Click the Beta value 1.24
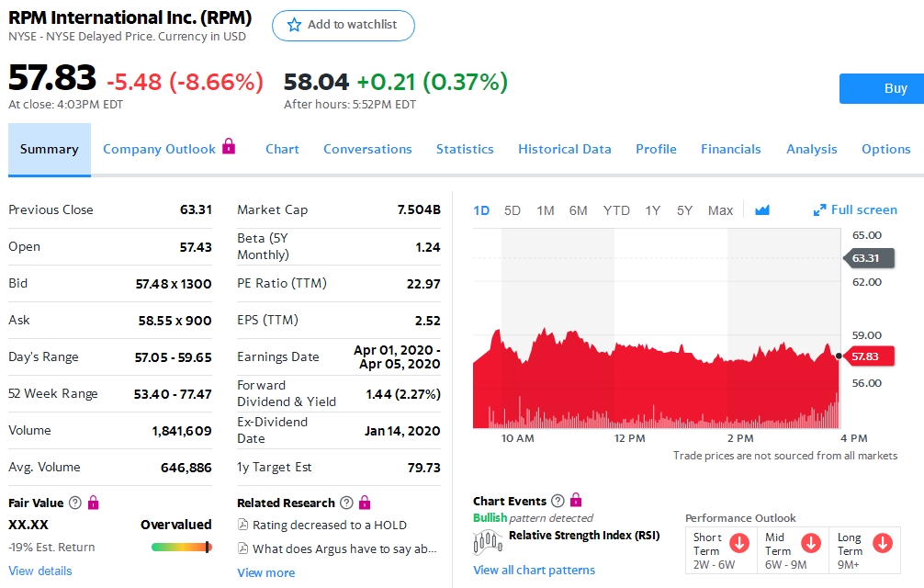The width and height of the screenshot is (924, 588). click(x=428, y=247)
